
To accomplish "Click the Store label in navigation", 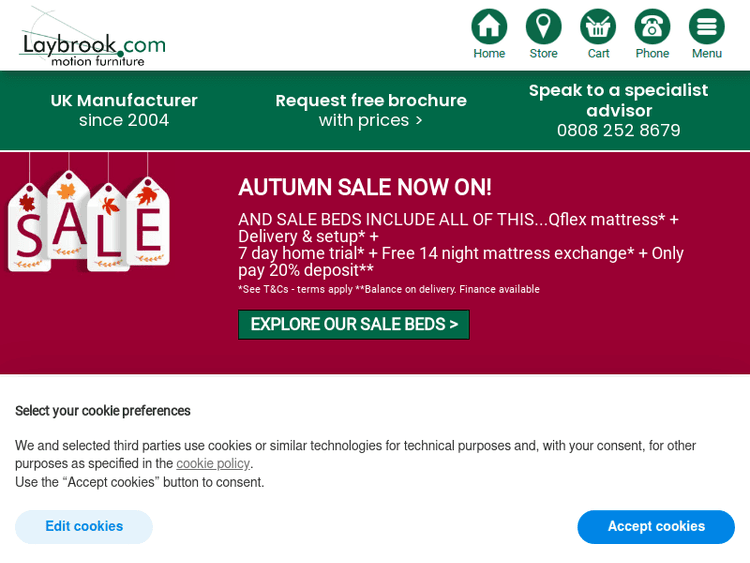I will click(x=544, y=54).
